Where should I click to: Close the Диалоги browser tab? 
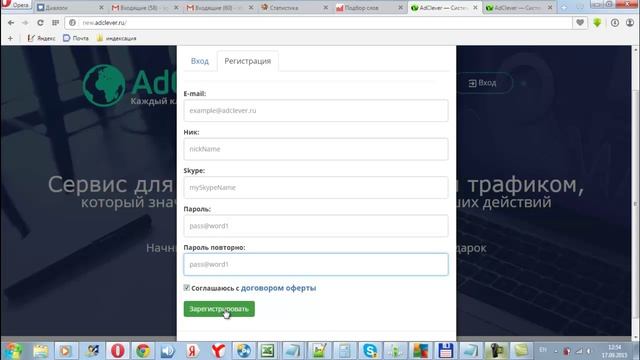pos(101,8)
